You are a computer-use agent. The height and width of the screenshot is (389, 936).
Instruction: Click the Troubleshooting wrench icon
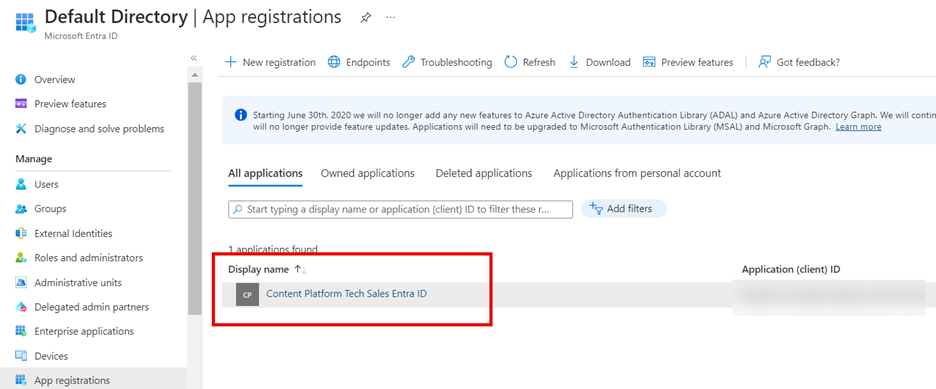coord(408,62)
